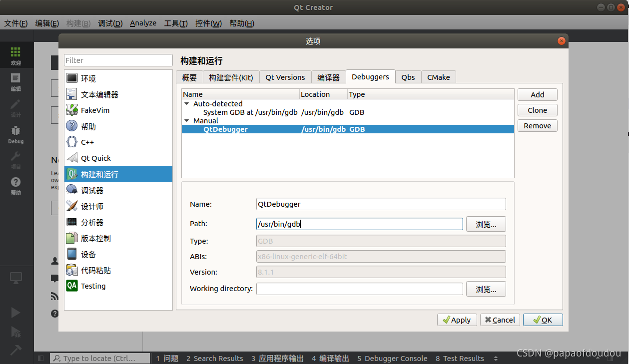Open the Debugger Console pane
The width and height of the screenshot is (629, 364).
pyautogui.click(x=392, y=358)
